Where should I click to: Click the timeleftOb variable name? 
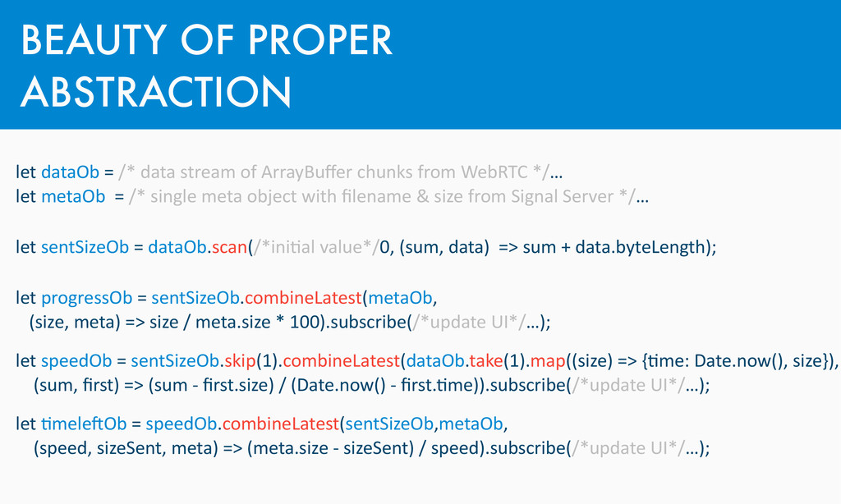click(x=84, y=424)
